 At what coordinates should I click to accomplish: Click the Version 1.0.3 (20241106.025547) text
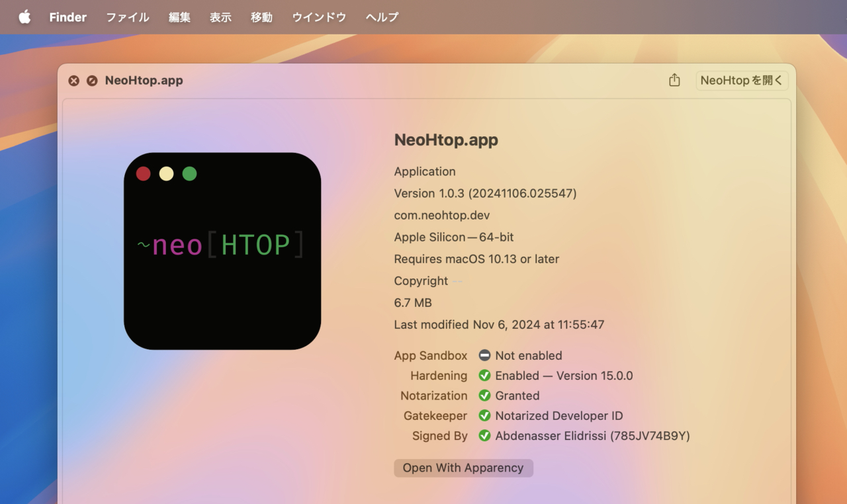pos(485,193)
